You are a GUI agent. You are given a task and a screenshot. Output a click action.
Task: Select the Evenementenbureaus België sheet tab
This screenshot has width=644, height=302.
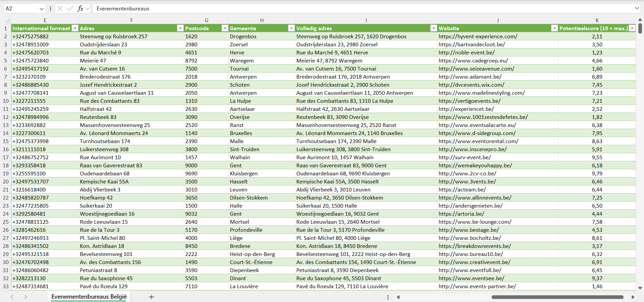coord(89,297)
